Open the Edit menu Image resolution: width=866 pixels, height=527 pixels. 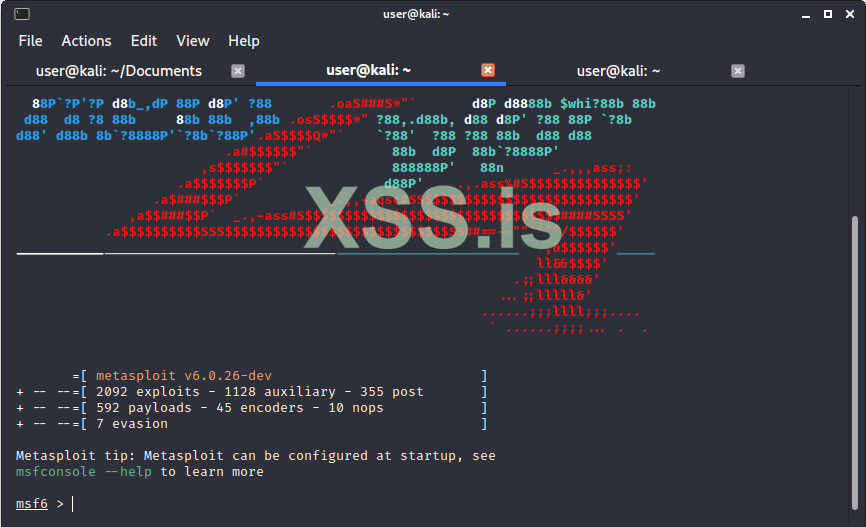(144, 41)
